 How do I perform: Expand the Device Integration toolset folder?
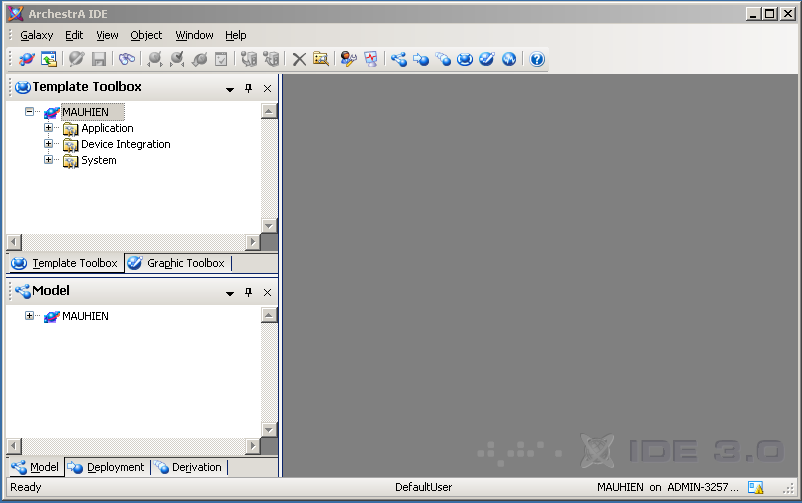coord(49,144)
